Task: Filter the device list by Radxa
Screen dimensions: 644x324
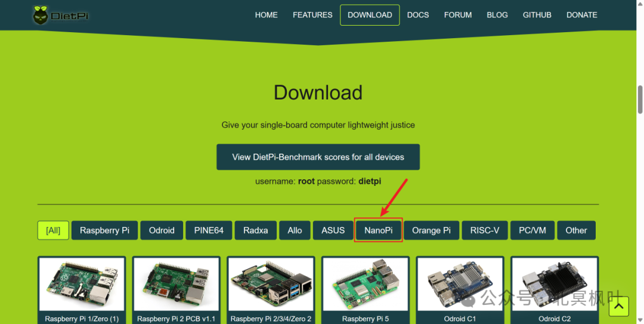Action: (255, 230)
